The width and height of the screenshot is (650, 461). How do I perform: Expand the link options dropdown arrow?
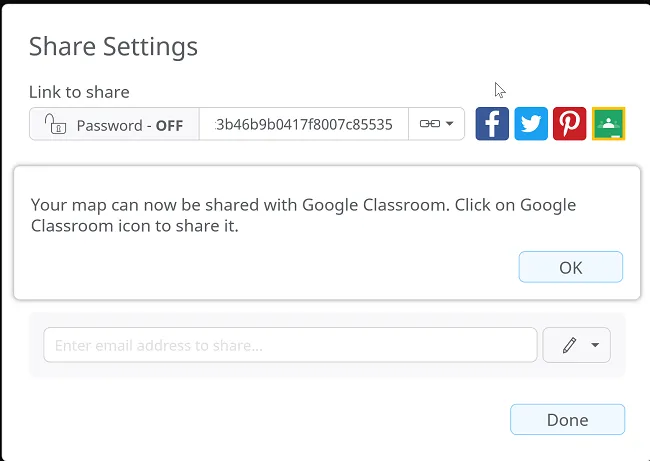coord(450,124)
